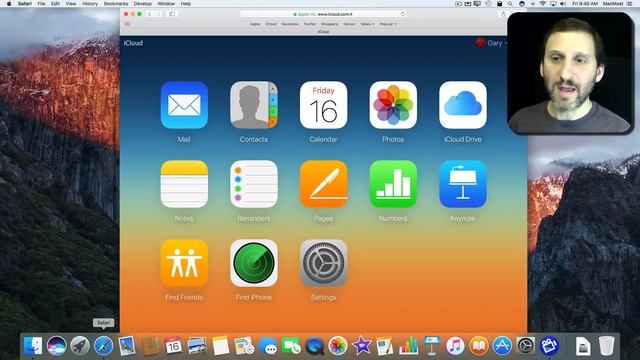This screenshot has height=360, width=640.
Task: Open the Photos app in the Dock
Action: (338, 346)
